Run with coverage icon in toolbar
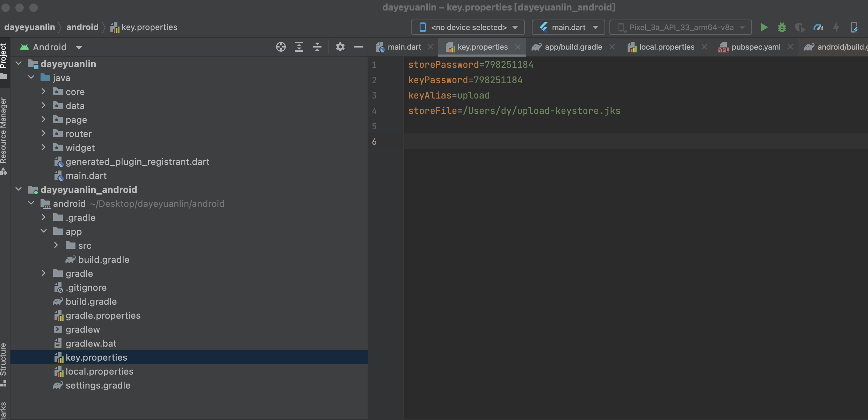The image size is (868, 420). tap(800, 27)
